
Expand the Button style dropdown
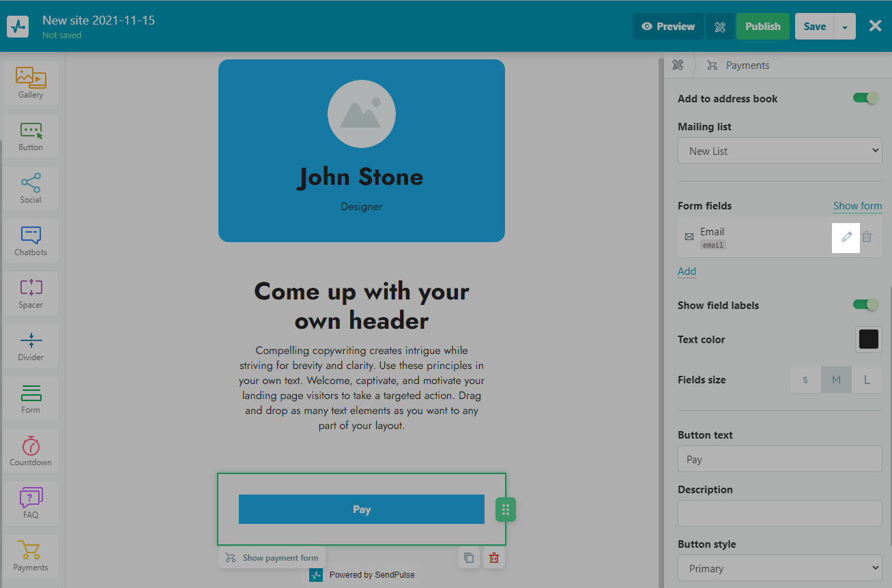pyautogui.click(x=779, y=568)
